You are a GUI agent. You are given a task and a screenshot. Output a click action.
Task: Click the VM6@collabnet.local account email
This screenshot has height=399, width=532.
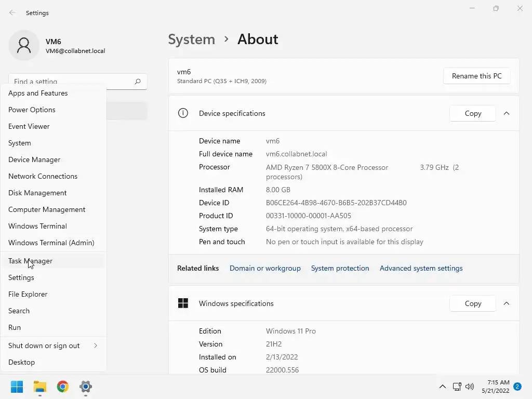[75, 51]
